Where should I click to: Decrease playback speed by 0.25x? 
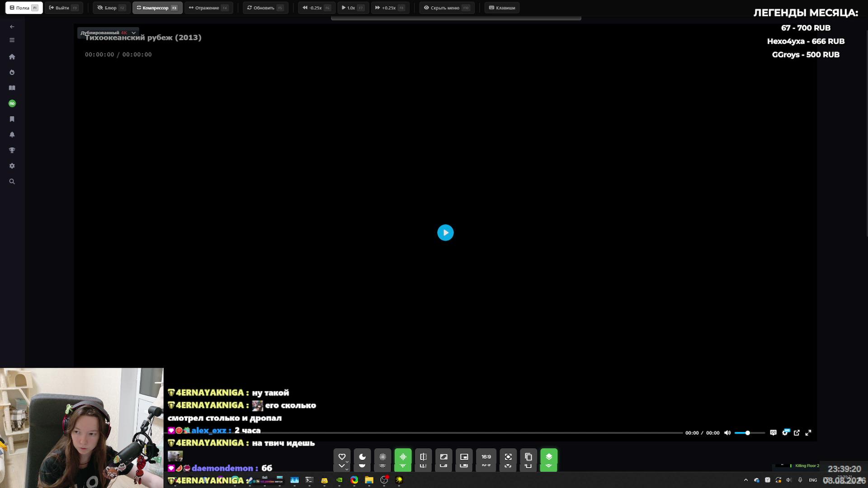pos(316,8)
